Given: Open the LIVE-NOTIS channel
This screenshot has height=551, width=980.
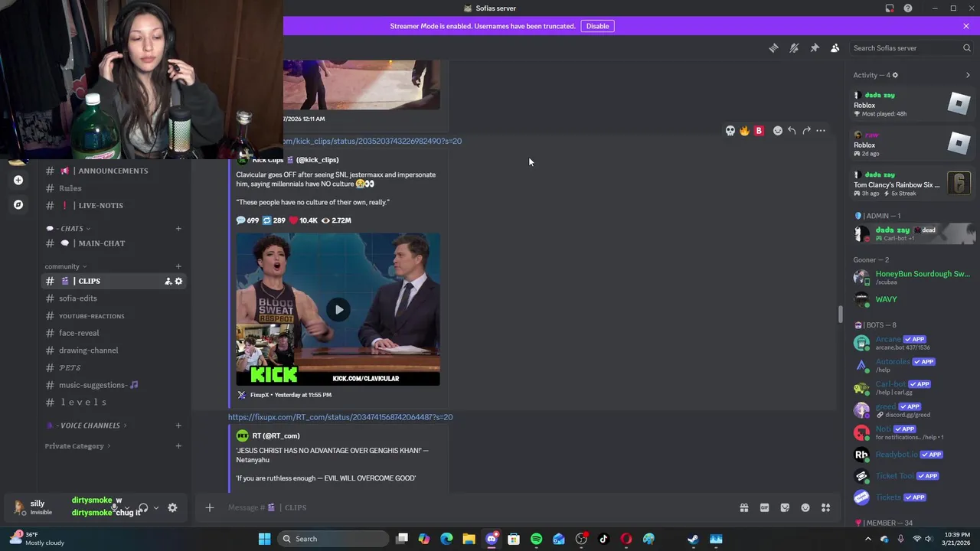Looking at the screenshot, I should (x=115, y=205).
